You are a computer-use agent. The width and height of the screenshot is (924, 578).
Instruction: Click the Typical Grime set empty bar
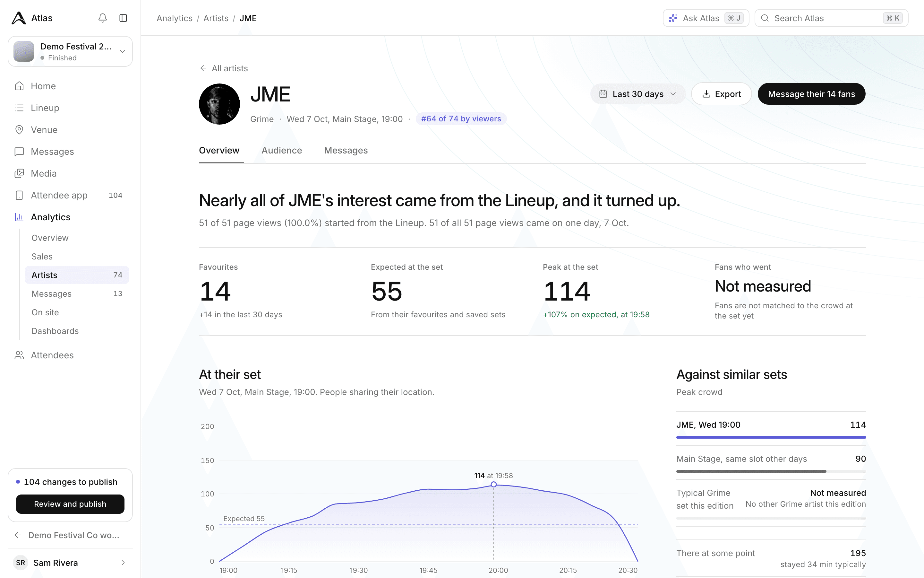[771, 518]
